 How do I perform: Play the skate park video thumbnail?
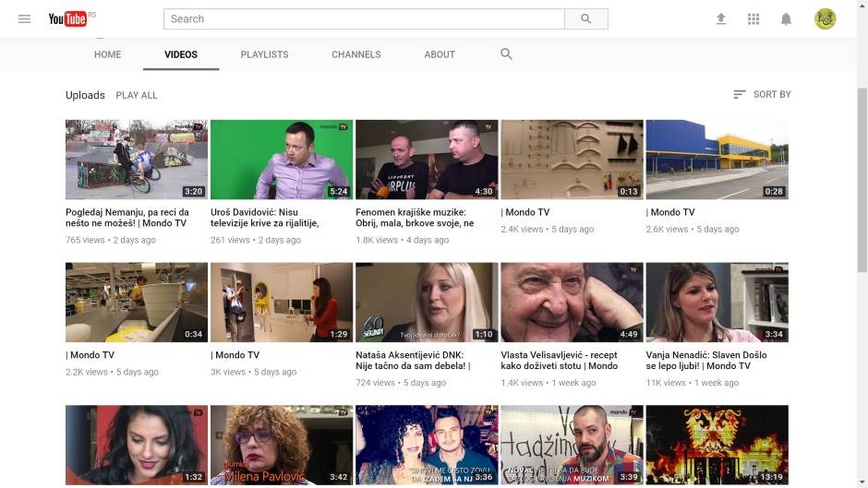pyautogui.click(x=136, y=159)
